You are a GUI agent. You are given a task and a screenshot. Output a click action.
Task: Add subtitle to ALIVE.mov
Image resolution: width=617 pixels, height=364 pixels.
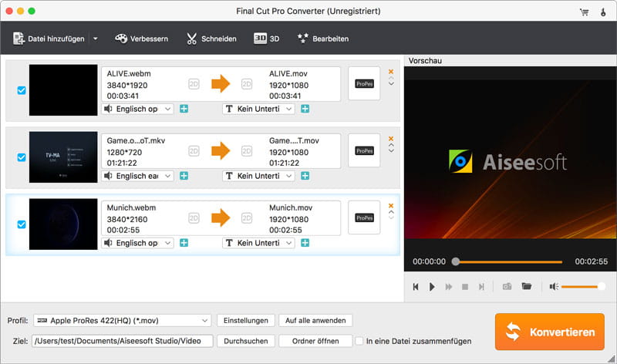tap(305, 109)
